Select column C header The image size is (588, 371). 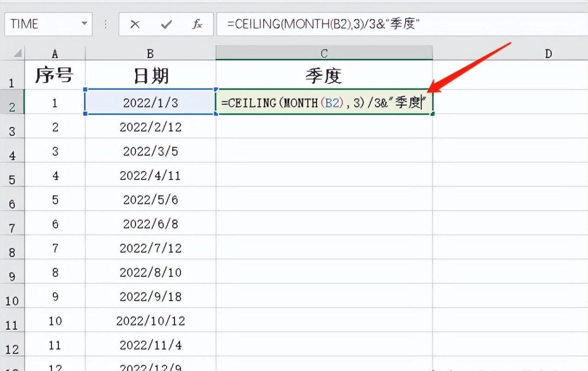(x=324, y=53)
